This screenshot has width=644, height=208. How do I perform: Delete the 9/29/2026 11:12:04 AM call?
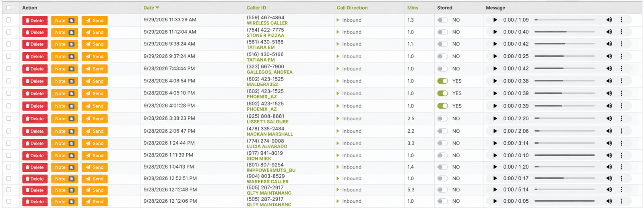coord(35,32)
